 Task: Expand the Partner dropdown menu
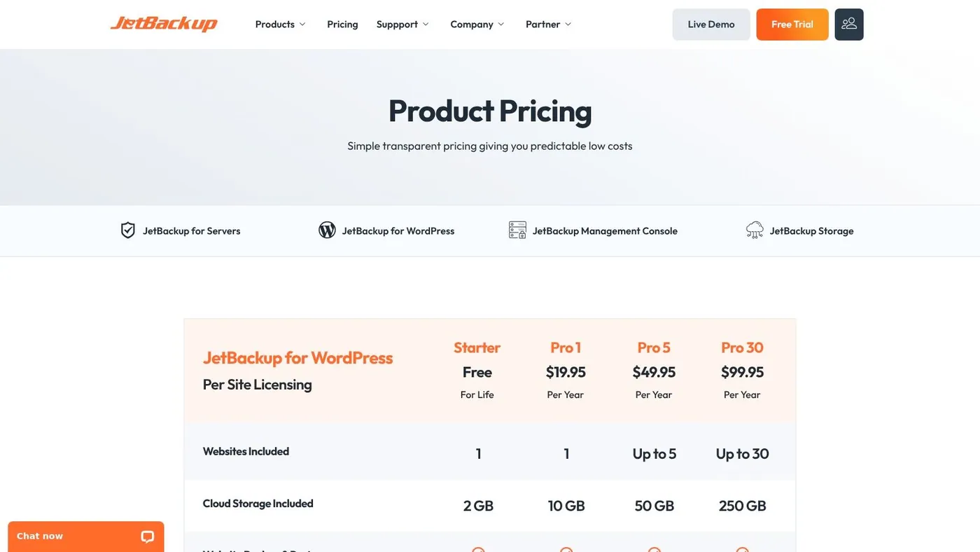click(549, 24)
